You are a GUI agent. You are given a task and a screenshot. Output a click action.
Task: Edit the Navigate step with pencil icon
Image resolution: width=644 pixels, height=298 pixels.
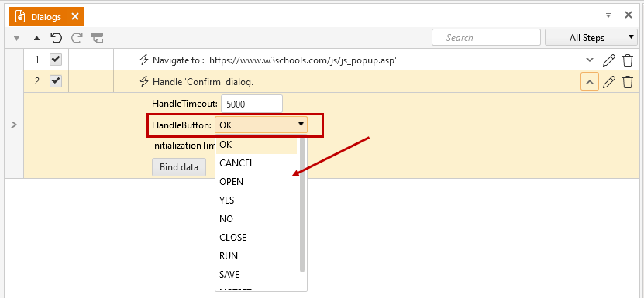(608, 60)
